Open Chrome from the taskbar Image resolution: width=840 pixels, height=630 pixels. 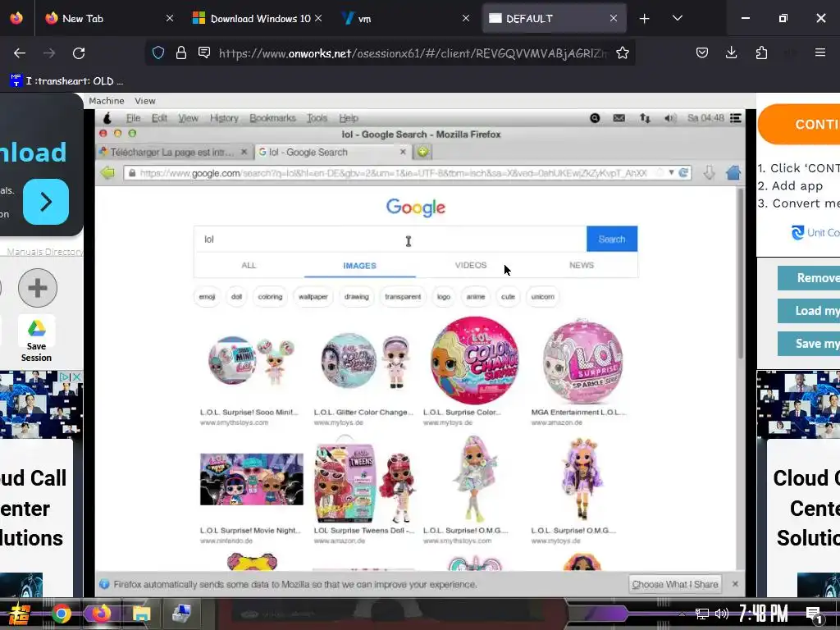[61, 614]
